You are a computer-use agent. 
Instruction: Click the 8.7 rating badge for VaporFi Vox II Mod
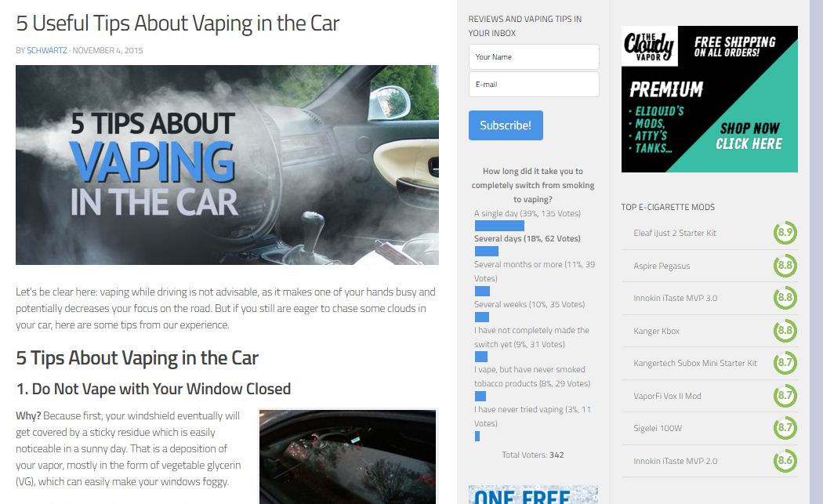[x=785, y=396]
